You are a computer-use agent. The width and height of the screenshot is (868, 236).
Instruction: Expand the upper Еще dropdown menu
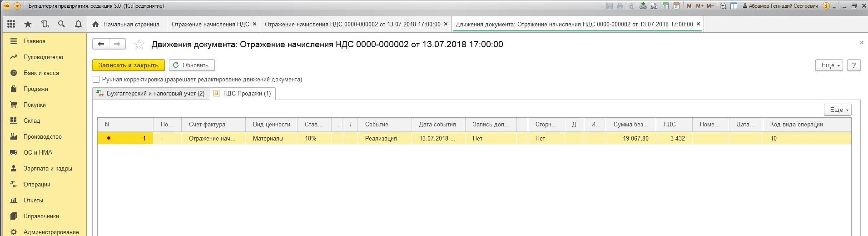click(x=829, y=65)
